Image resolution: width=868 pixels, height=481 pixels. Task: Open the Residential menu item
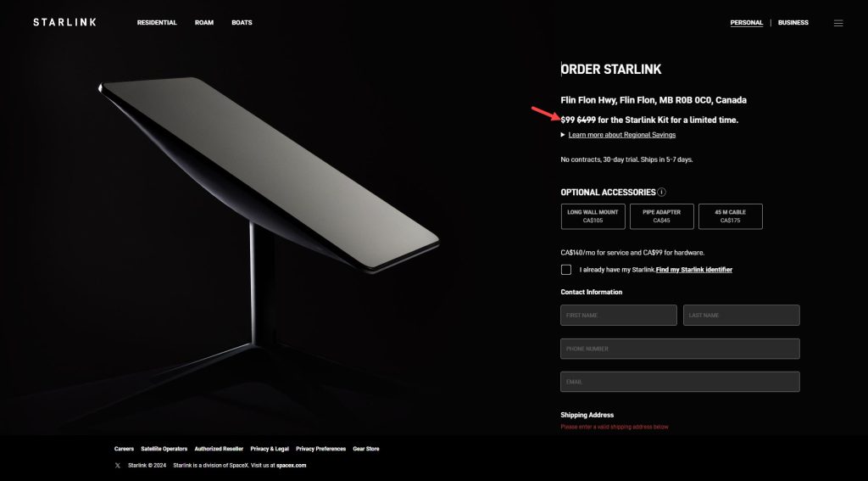157,23
